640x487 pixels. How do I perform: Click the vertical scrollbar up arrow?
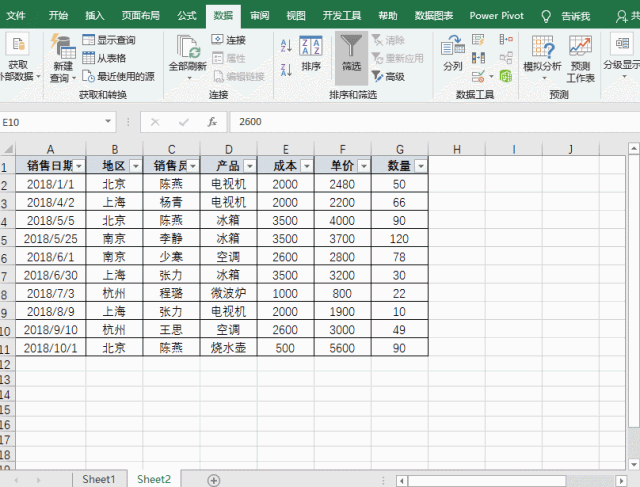pyautogui.click(x=633, y=148)
